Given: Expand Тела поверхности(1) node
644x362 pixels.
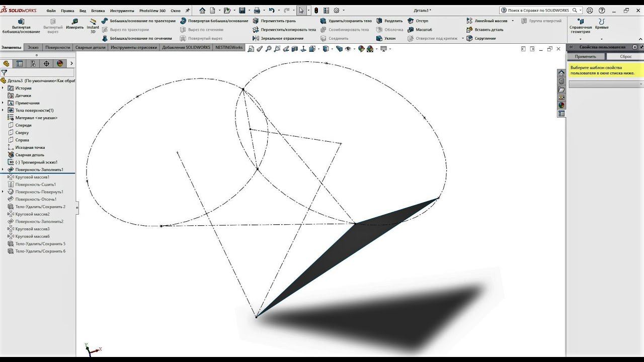Looking at the screenshot, I should pyautogui.click(x=3, y=110).
